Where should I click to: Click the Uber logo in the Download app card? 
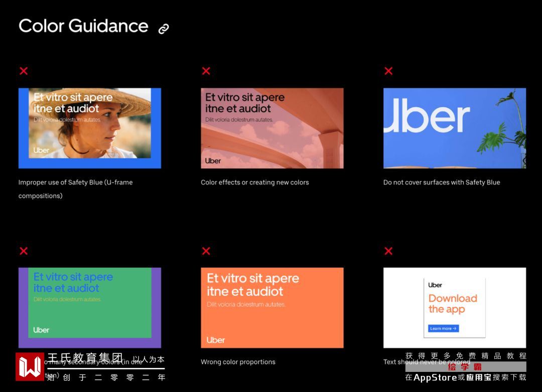(x=435, y=285)
